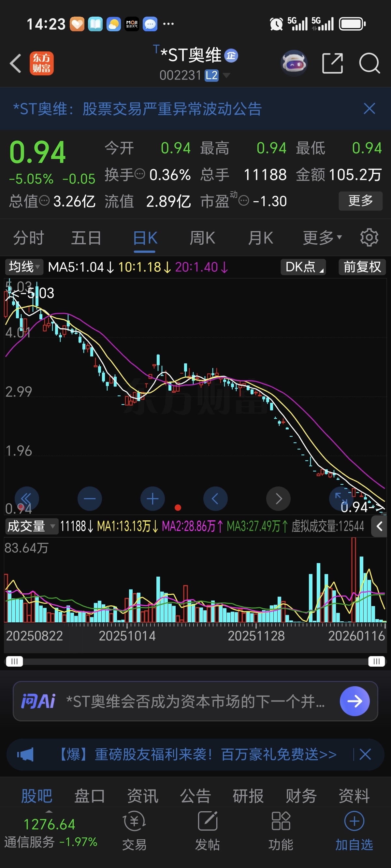The image size is (391, 868).
Task: Close the promo banner
Action: 365,754
